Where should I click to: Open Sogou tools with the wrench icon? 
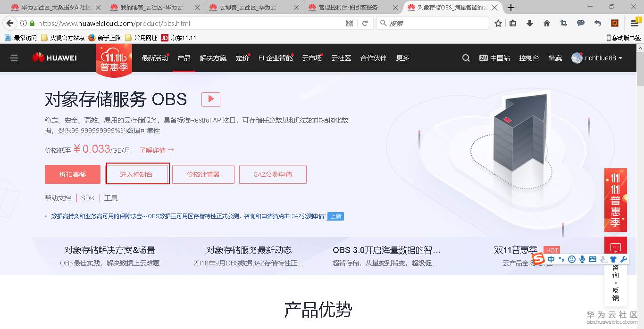point(623,259)
